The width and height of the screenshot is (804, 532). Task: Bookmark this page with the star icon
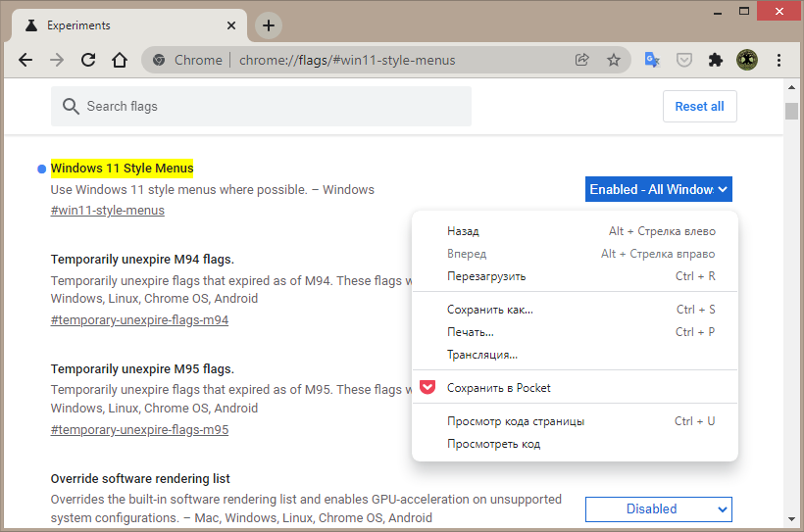pos(613,60)
